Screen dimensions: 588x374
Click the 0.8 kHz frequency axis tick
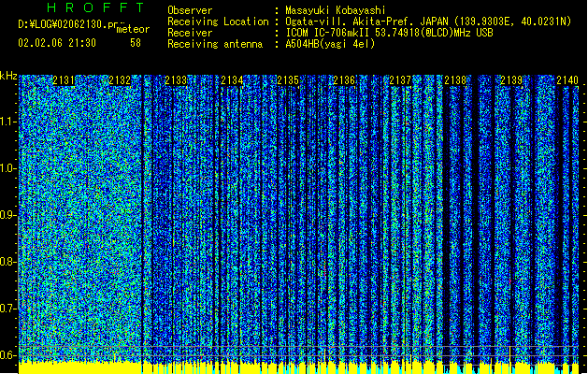[8, 262]
